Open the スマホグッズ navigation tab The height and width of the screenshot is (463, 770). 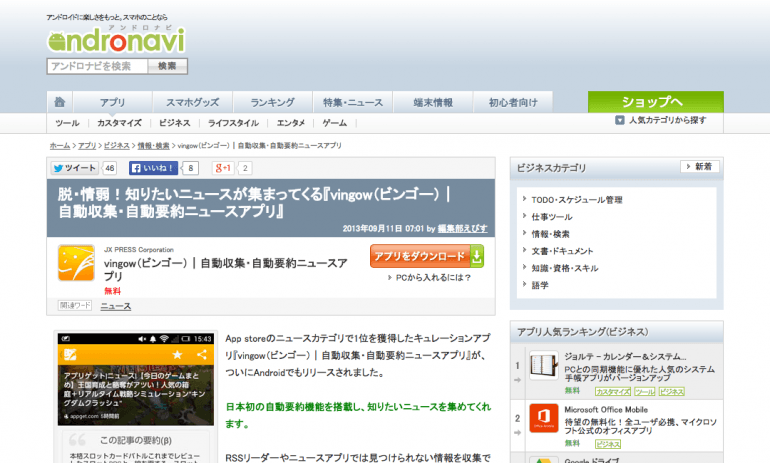pyautogui.click(x=192, y=102)
